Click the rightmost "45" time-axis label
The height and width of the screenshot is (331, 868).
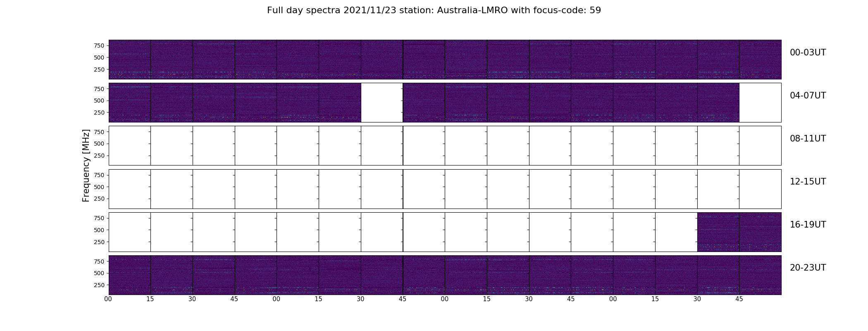point(739,299)
